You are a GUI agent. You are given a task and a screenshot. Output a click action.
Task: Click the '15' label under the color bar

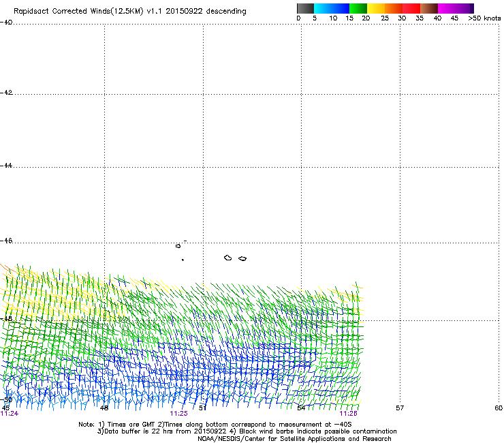coord(349,18)
